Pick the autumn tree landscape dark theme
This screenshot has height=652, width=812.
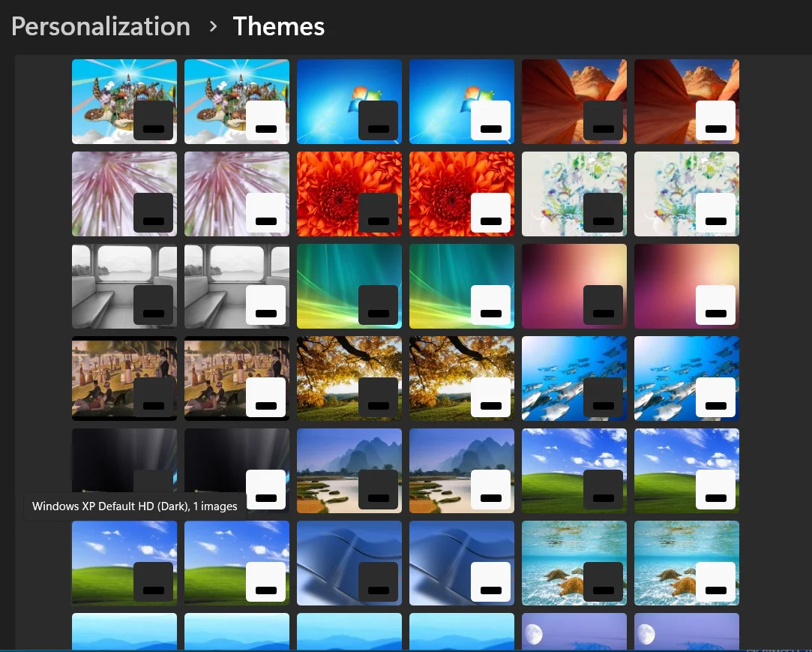(349, 378)
